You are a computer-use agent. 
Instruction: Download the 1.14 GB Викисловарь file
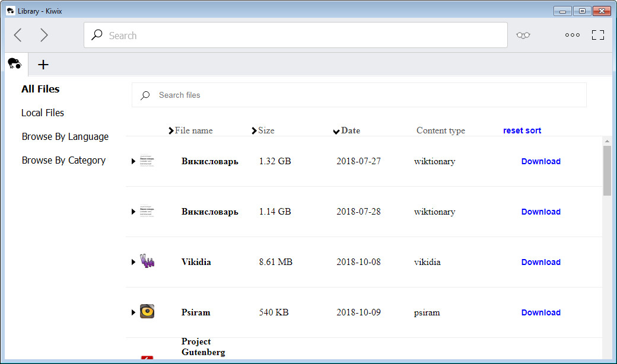click(x=540, y=212)
